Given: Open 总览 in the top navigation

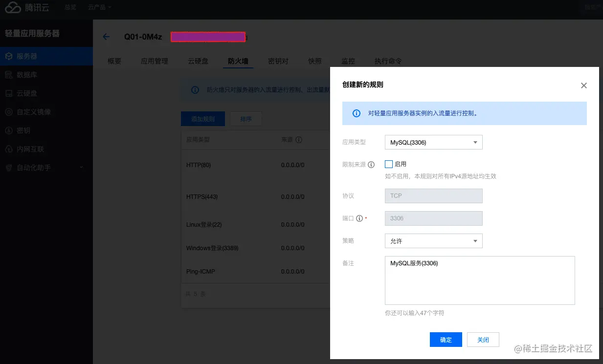Looking at the screenshot, I should 69,8.
